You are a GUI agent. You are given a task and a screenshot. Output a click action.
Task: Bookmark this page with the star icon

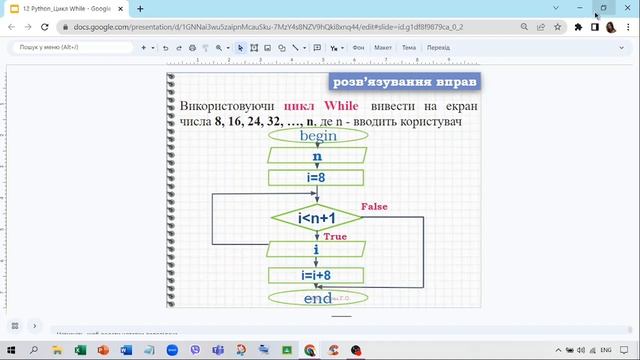[x=558, y=27]
